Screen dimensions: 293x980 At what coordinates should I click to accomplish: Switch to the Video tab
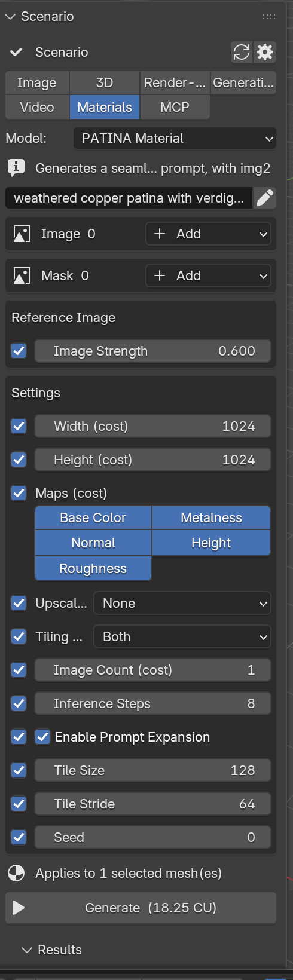click(37, 107)
